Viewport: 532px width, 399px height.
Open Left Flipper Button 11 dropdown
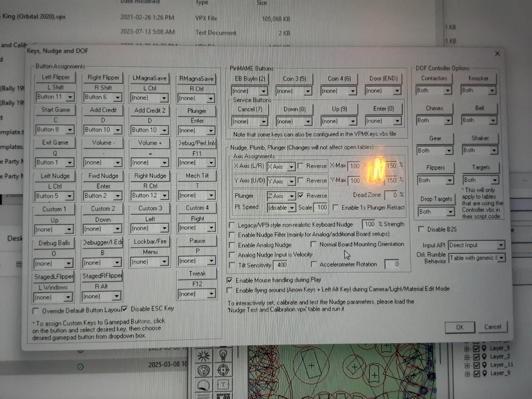click(70, 97)
